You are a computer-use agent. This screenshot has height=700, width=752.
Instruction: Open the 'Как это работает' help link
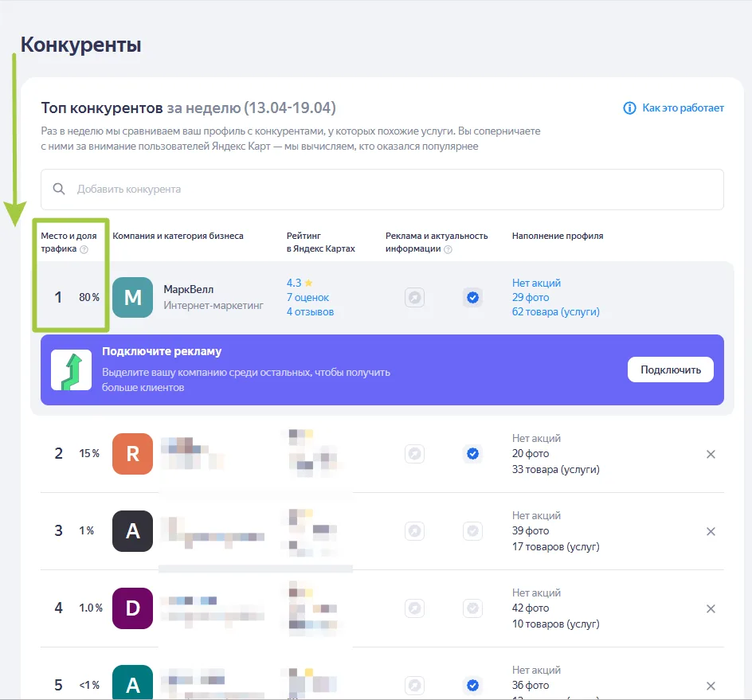click(683, 108)
